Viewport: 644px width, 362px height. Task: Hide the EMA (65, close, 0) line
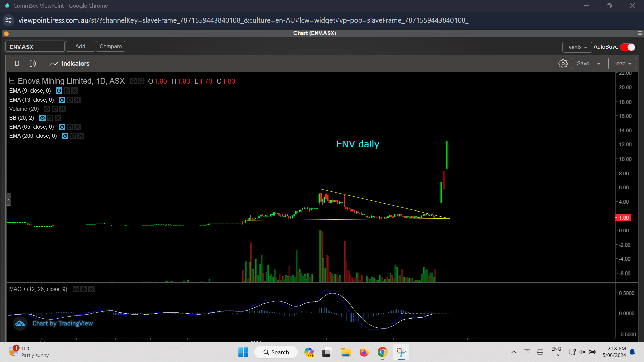click(62, 127)
